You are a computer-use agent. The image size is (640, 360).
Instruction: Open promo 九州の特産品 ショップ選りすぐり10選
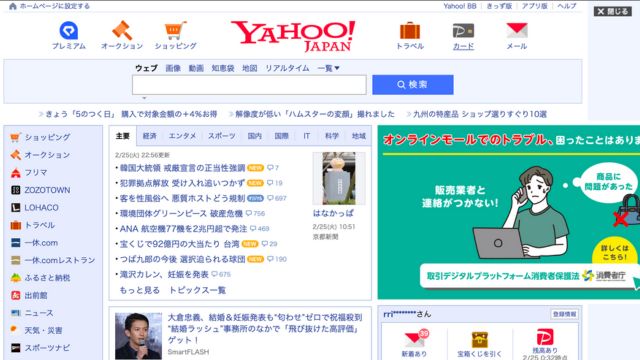(x=480, y=114)
